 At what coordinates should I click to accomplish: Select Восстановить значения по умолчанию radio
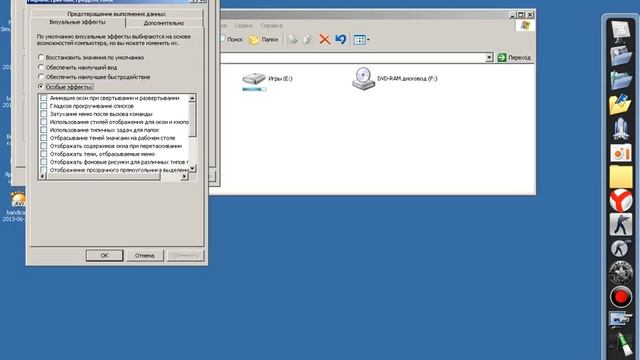(x=41, y=58)
